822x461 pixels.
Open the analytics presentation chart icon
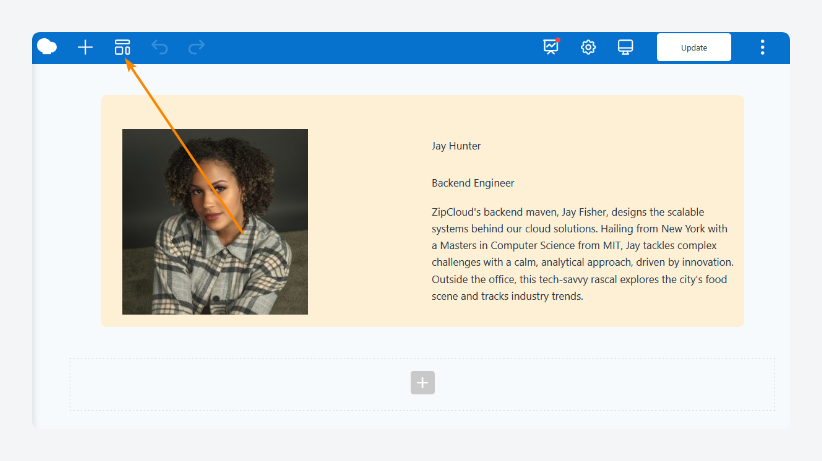551,47
